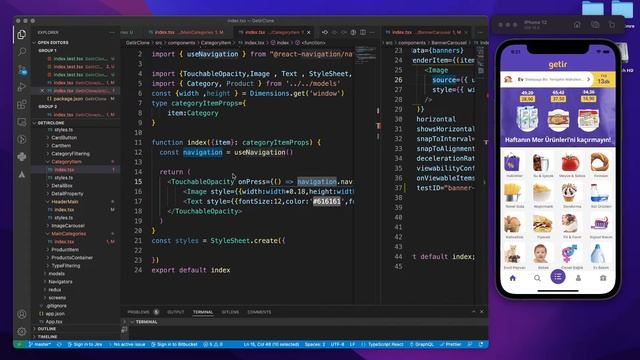Click the notifications bell in status bar

(481, 344)
